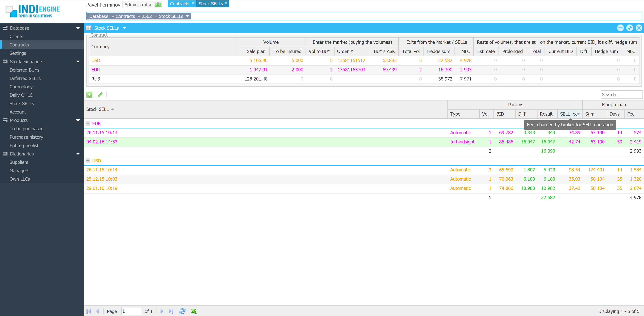Click the green logout icon near Administrator
This screenshot has height=316, width=644.
coord(158,5)
